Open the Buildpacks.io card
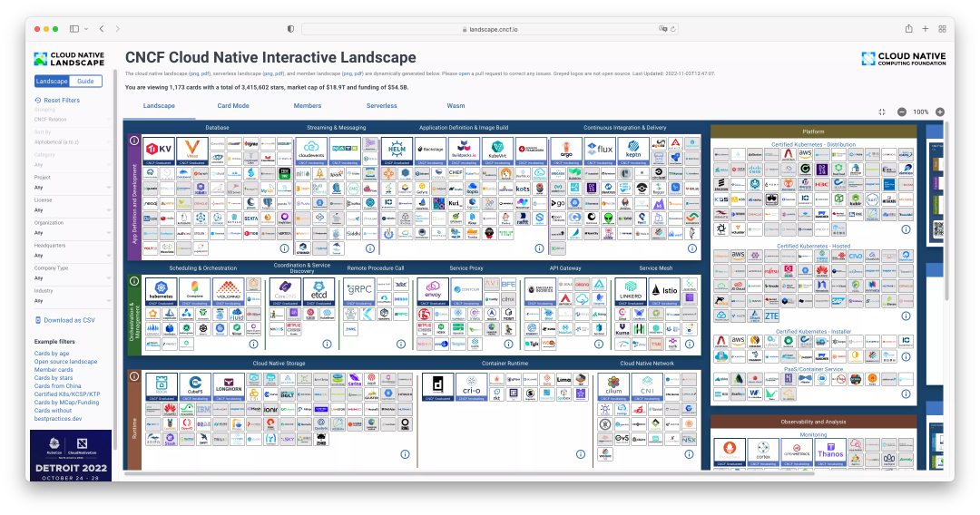 tap(464, 151)
